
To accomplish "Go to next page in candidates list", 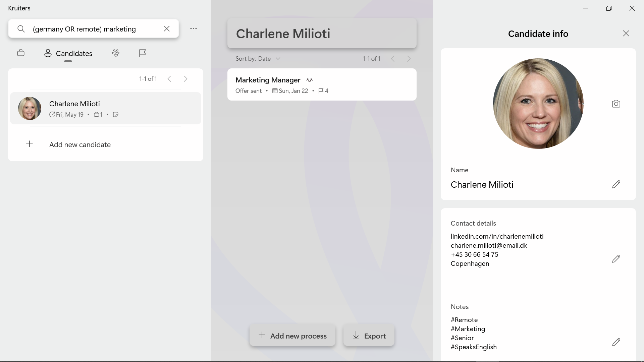I will click(x=185, y=79).
